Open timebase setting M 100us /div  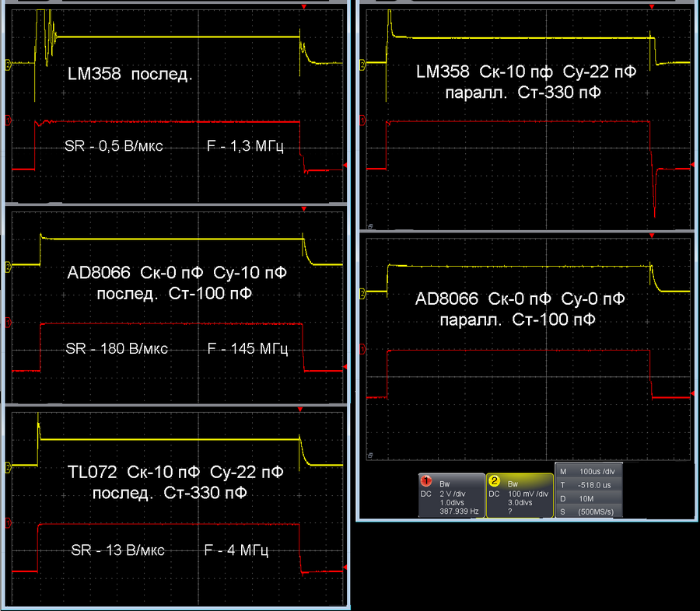click(589, 471)
